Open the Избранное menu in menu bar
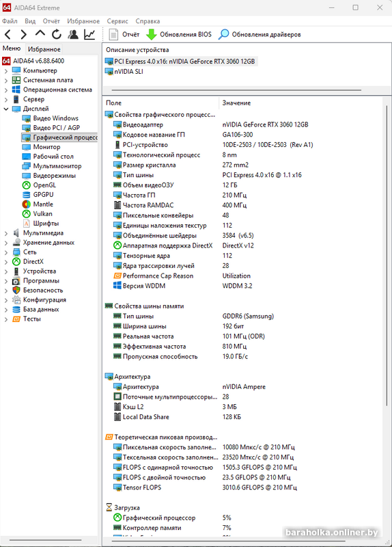Image resolution: width=392 pixels, height=547 pixels. coord(83,21)
